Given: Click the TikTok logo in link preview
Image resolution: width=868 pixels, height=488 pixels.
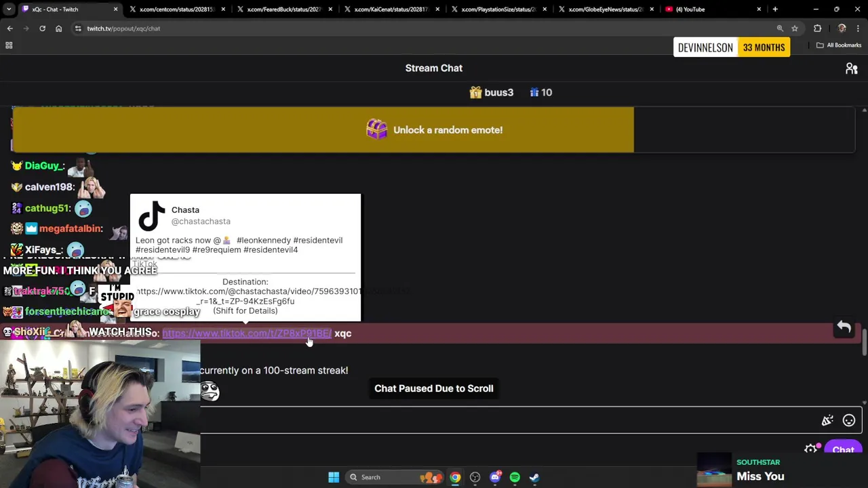Looking at the screenshot, I should [x=151, y=216].
